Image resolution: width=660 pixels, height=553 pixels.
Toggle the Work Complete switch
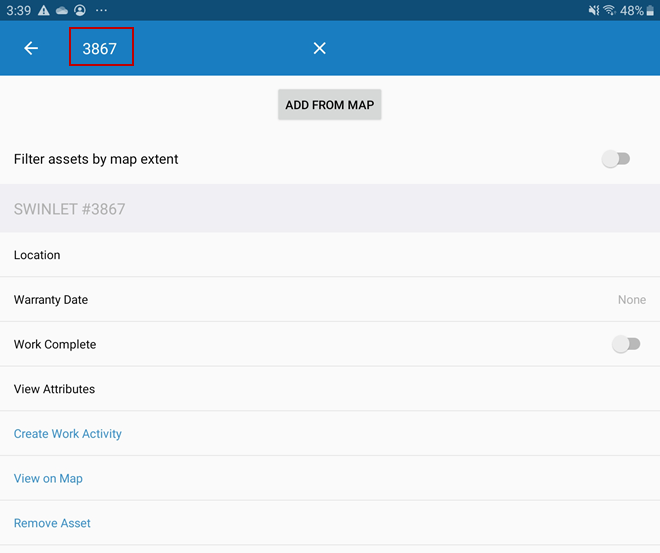coord(626,344)
